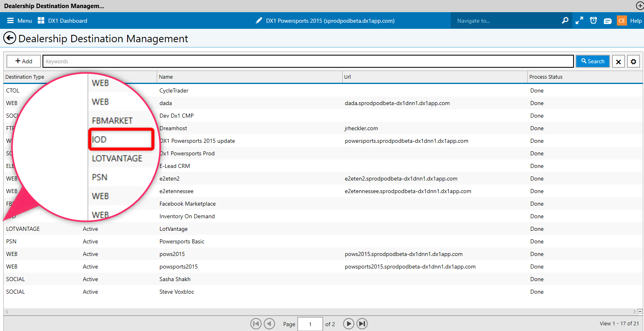Click PSN destination type cell

11,241
